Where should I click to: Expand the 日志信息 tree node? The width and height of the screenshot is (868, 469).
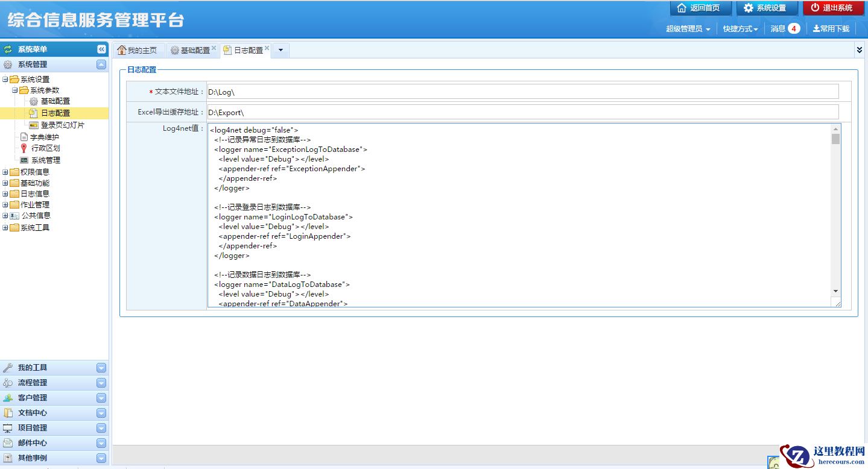tap(5, 194)
